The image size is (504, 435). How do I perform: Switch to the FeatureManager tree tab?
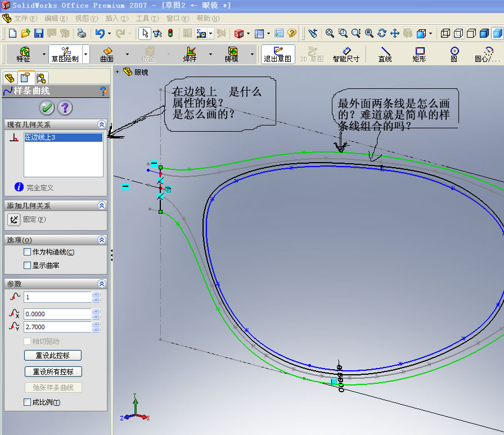tap(10, 78)
